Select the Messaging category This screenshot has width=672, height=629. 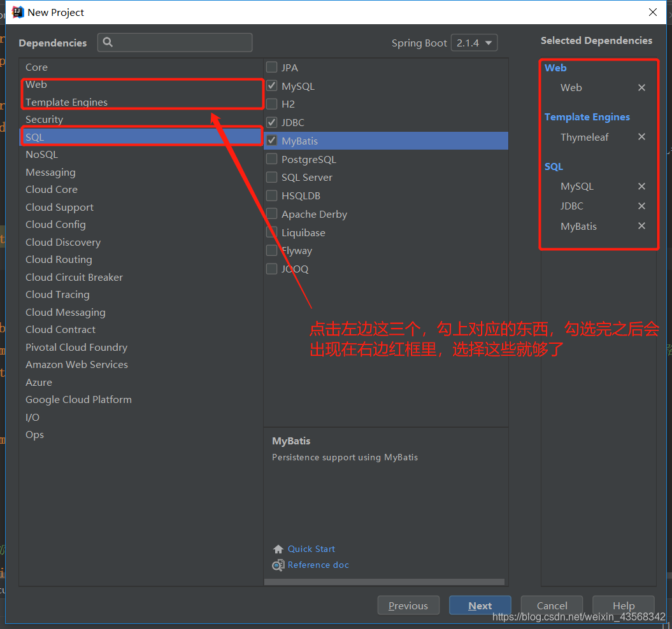(x=141, y=173)
